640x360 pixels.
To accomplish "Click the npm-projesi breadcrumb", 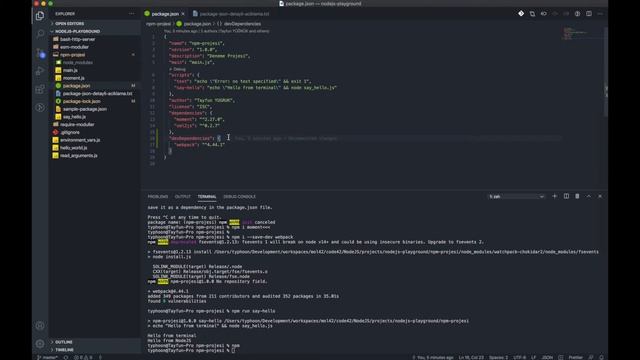I will (158, 24).
